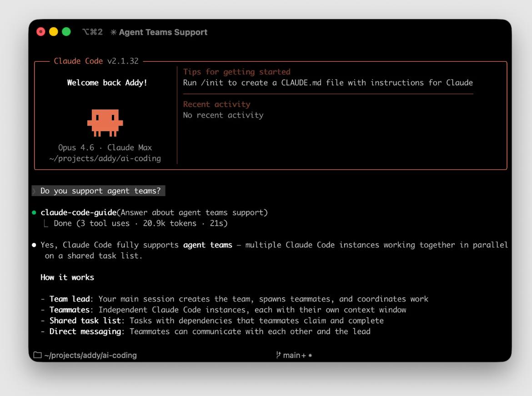Click 'on a shared task list.' line
532x396 pixels.
pos(94,256)
